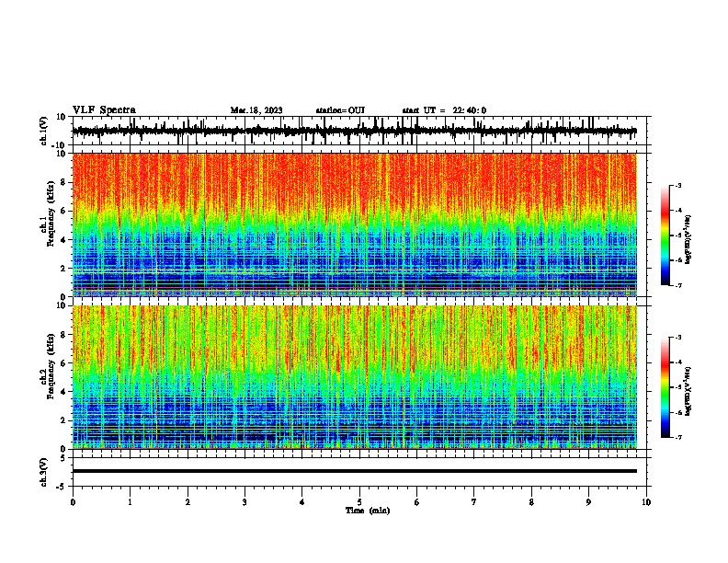
Task: Click the time axis tick label "7"
Action: click(x=474, y=502)
